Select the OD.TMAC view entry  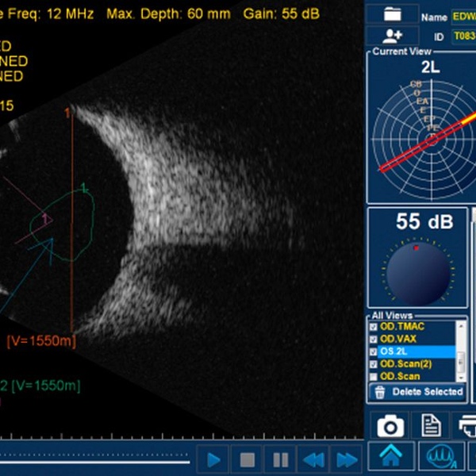pyautogui.click(x=402, y=326)
